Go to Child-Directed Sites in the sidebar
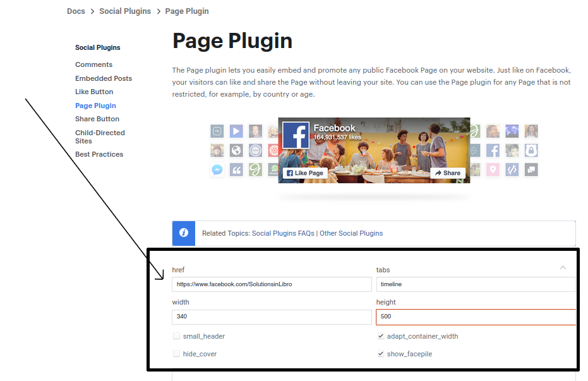The height and width of the screenshot is (381, 588). point(100,137)
